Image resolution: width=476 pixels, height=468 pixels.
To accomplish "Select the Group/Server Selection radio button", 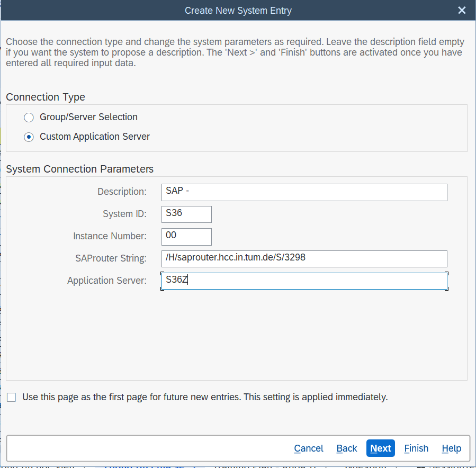I will click(29, 117).
